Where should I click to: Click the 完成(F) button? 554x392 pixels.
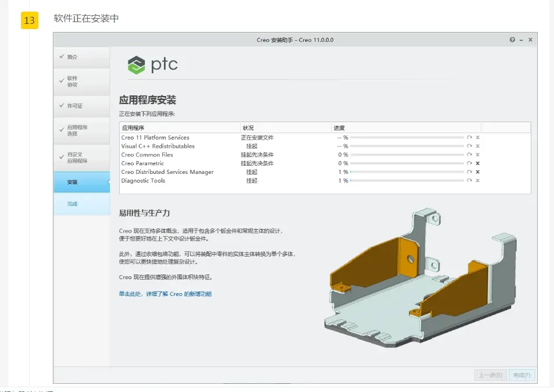click(521, 375)
